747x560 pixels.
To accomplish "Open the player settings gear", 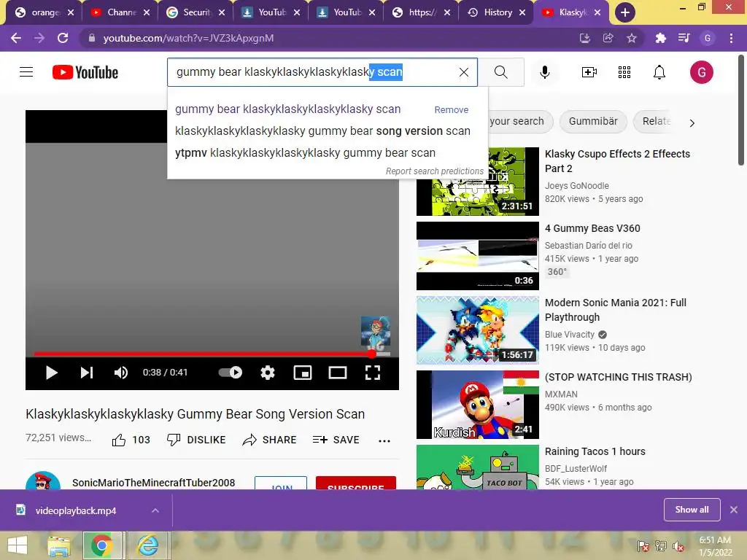I will (268, 373).
